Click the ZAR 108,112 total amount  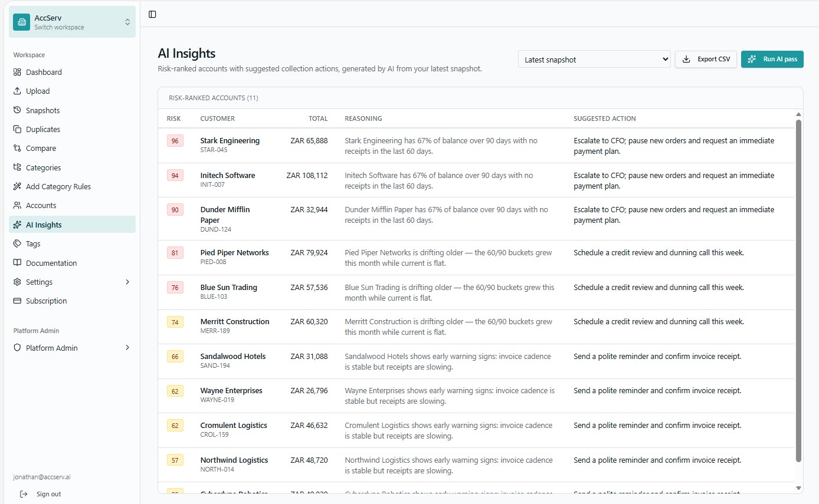[x=307, y=175]
